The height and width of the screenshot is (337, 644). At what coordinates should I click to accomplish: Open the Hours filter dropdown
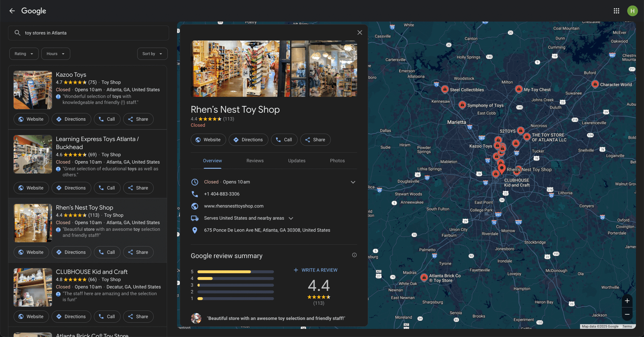click(x=56, y=54)
